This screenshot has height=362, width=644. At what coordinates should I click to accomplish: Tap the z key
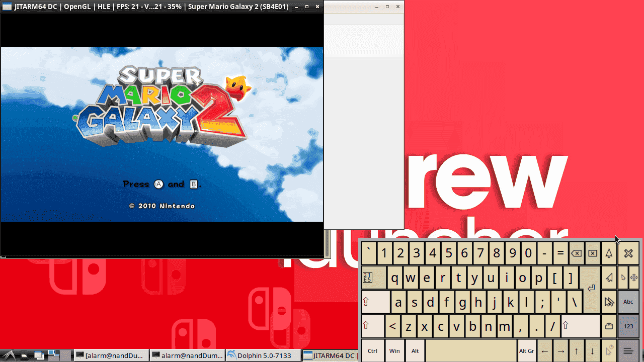[x=409, y=326]
